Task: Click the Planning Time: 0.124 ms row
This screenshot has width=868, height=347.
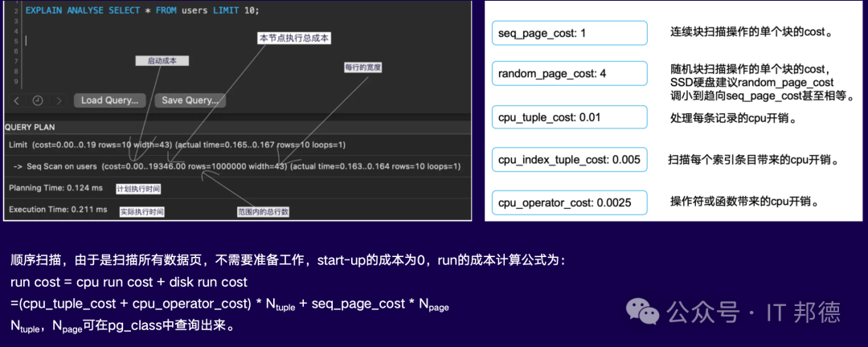Action: [56, 188]
